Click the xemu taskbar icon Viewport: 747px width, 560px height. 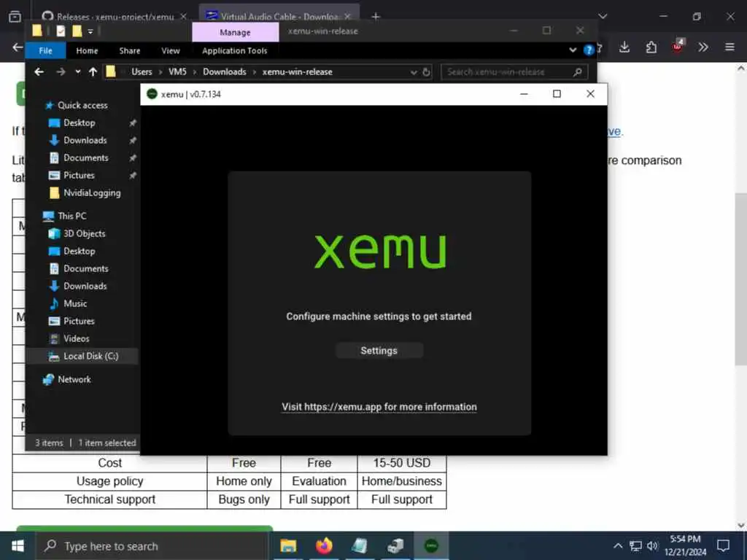[431, 546]
